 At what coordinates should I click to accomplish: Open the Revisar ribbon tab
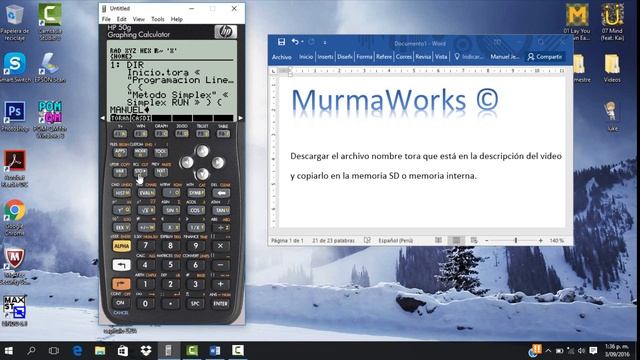[x=423, y=57]
